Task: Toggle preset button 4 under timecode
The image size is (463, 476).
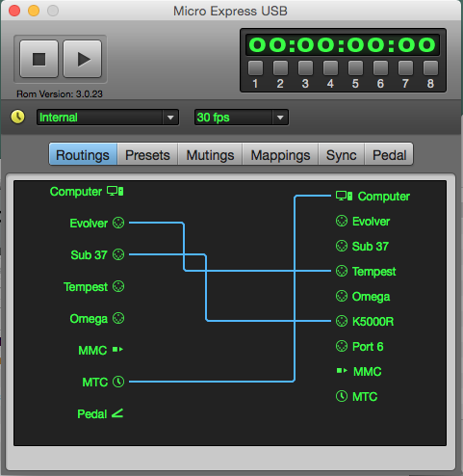Action: point(330,67)
